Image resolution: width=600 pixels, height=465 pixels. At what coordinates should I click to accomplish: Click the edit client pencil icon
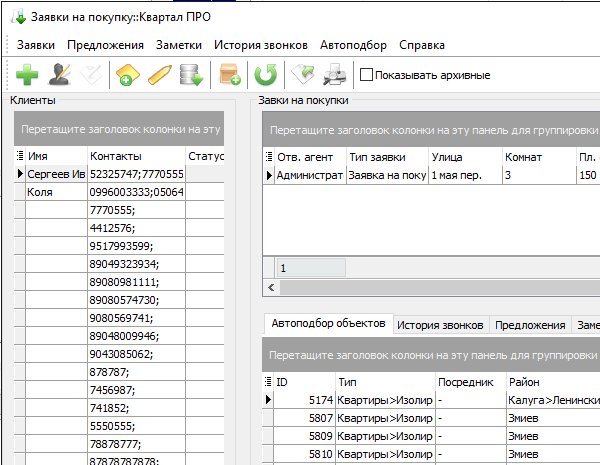(x=60, y=74)
